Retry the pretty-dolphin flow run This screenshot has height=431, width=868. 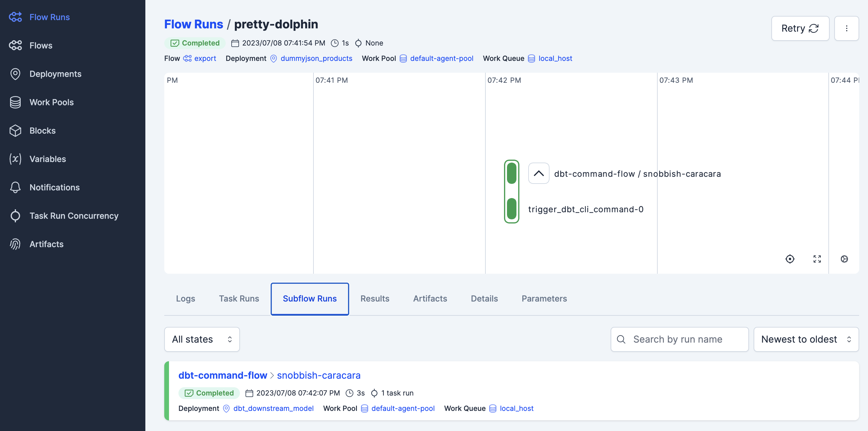click(x=800, y=28)
